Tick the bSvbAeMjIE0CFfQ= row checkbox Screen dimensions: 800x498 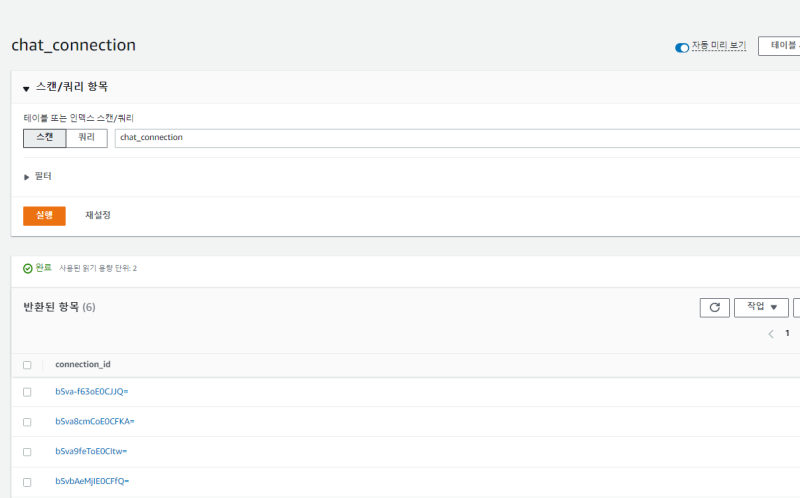pos(27,482)
